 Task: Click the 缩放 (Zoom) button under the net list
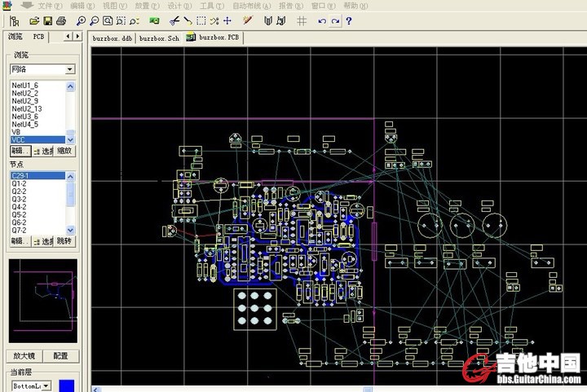click(x=64, y=151)
